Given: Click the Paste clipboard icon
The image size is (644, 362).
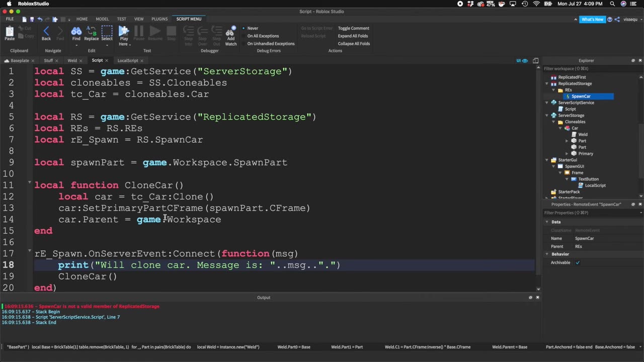Looking at the screenshot, I should pyautogui.click(x=9, y=32).
